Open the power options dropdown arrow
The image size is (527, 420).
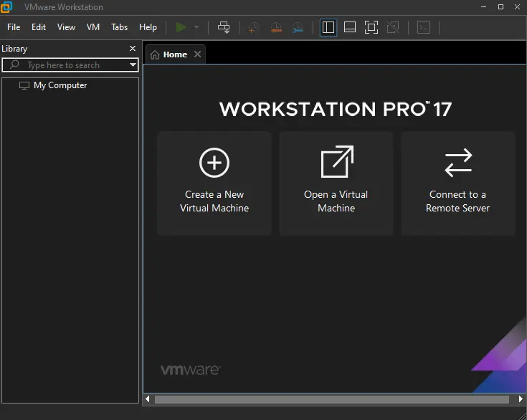point(196,27)
